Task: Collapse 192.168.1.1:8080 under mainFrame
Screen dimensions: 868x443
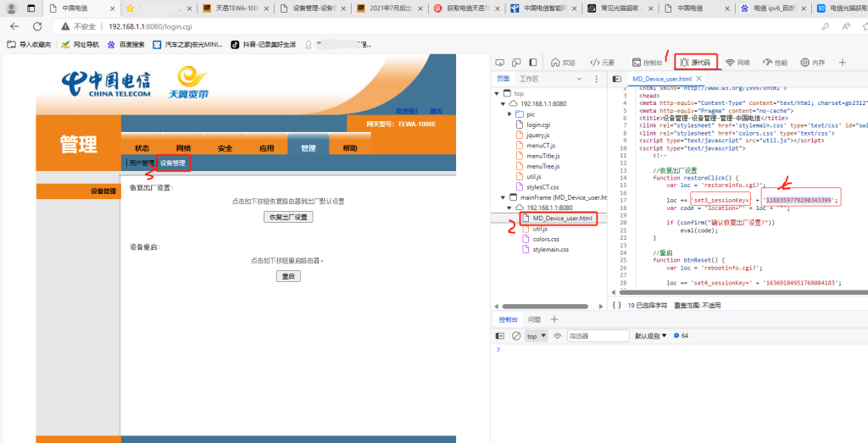Action: [509, 208]
